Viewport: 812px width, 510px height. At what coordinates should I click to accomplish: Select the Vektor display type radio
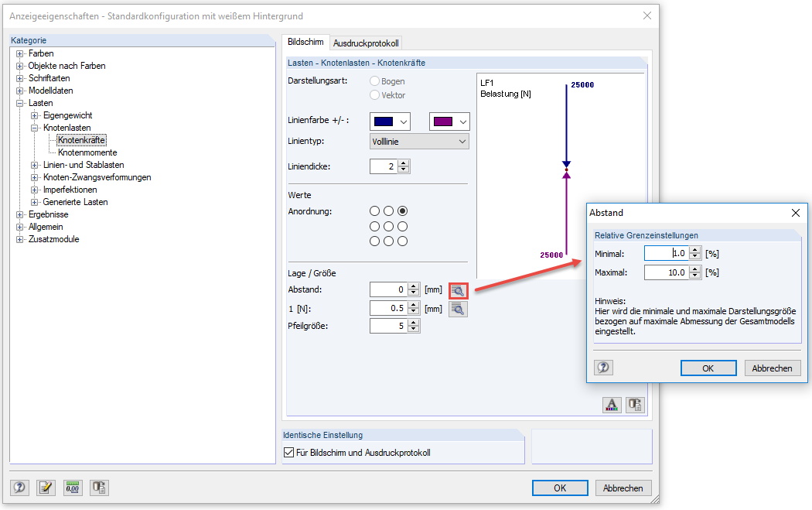click(x=374, y=95)
